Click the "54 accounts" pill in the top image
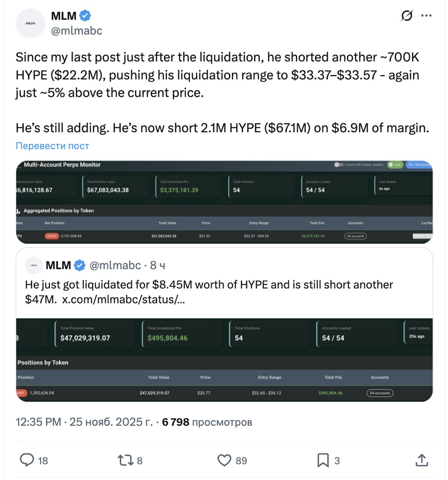This screenshot has height=480, width=448. tap(355, 236)
